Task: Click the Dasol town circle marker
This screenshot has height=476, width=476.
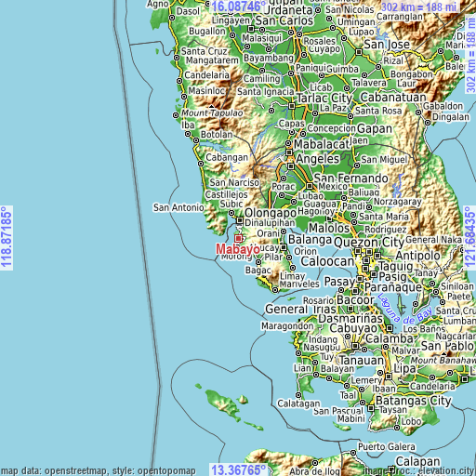Action: [172, 18]
